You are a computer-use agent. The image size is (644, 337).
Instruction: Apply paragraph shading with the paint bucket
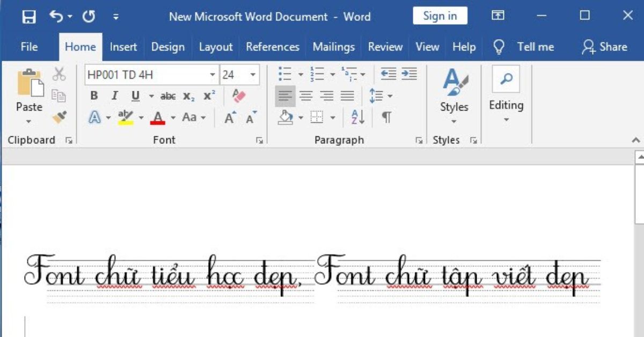(x=286, y=117)
